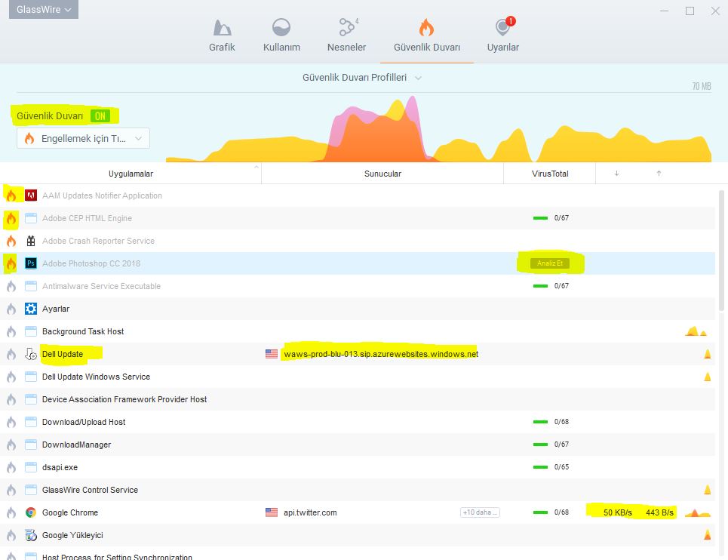Block dsapi.exe with flame icon
The height and width of the screenshot is (560, 728).
[x=11, y=468]
